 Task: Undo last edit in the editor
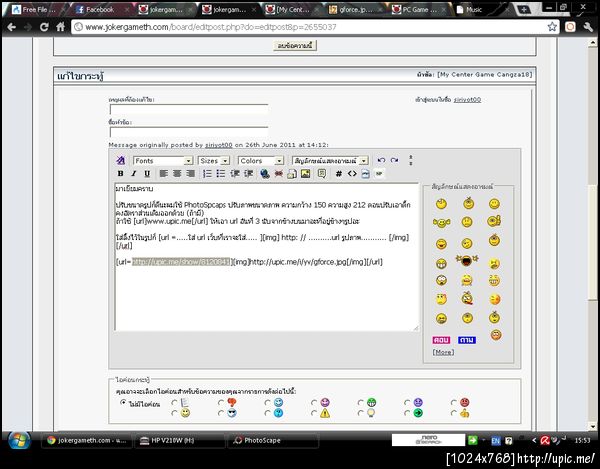point(381,160)
